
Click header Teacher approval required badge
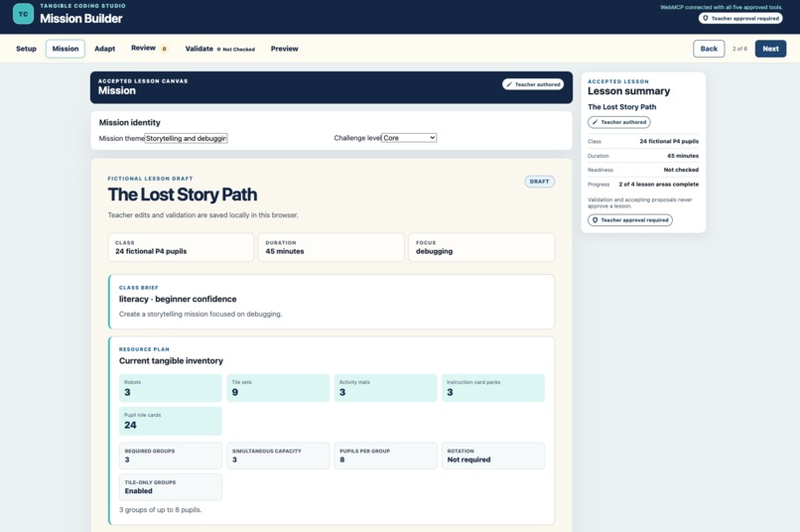point(740,19)
